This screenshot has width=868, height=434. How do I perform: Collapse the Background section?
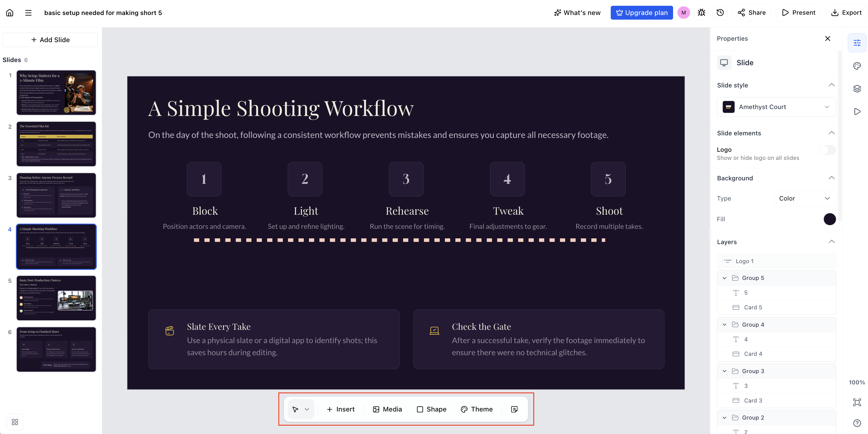click(x=831, y=178)
